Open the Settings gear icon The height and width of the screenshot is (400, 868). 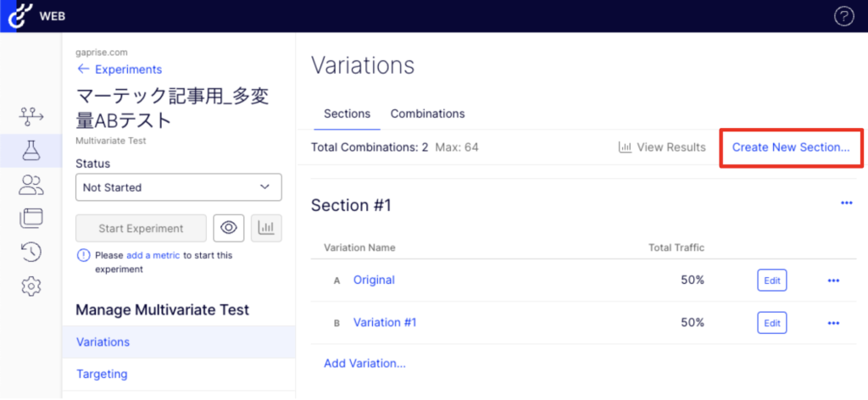31,286
